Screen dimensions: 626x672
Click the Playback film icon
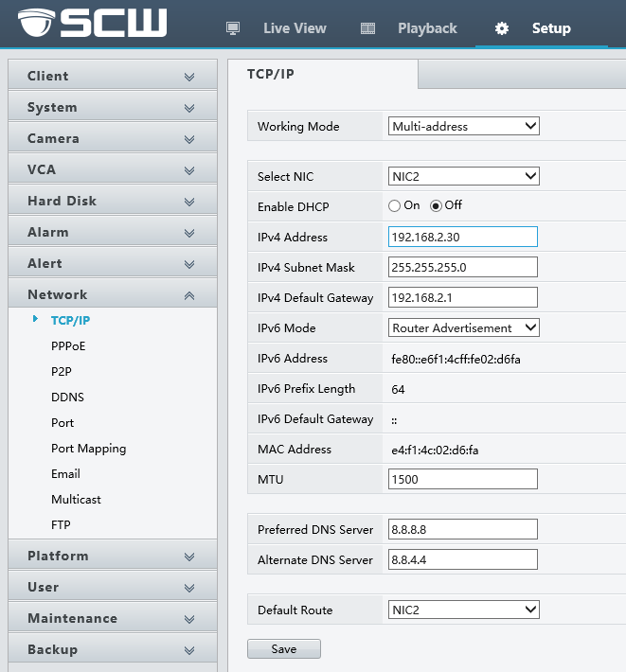pos(368,28)
